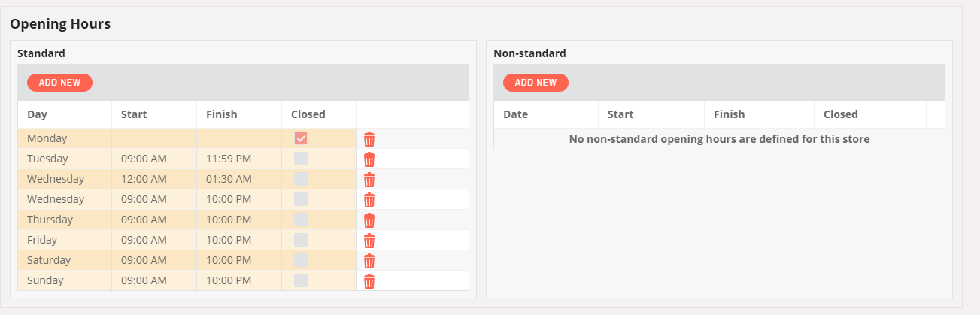
Task: Enable Closed checkbox for Sunday
Action: click(301, 280)
